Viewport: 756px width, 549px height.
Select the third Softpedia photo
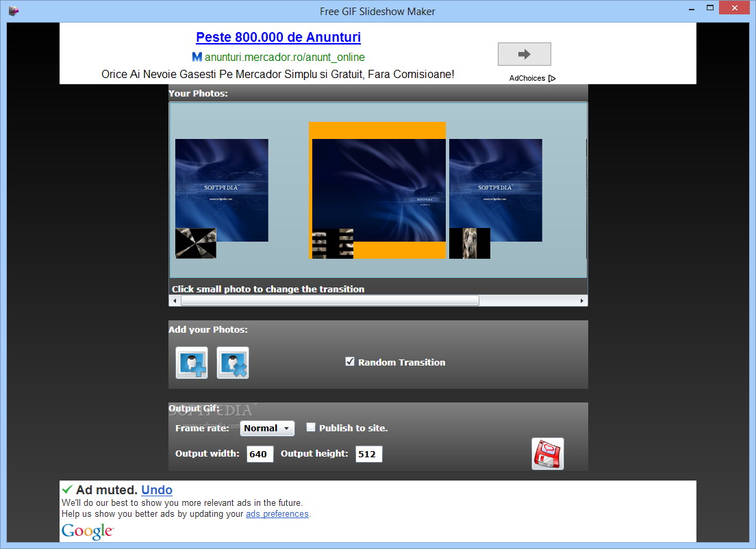pos(496,190)
